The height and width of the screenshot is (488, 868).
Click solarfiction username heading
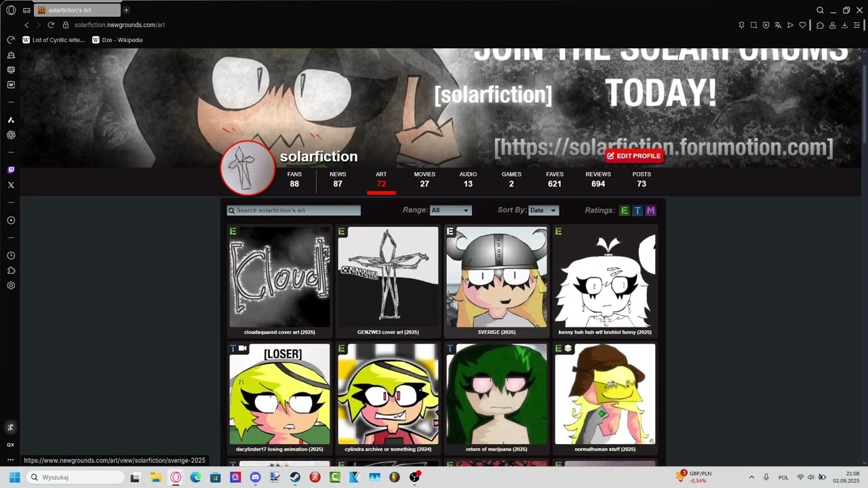coord(319,157)
